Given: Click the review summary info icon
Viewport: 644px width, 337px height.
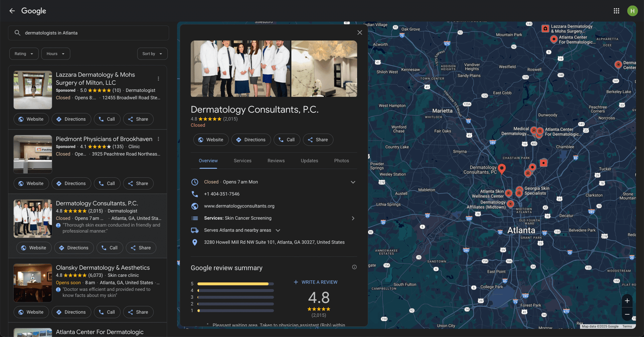Looking at the screenshot, I should point(354,267).
